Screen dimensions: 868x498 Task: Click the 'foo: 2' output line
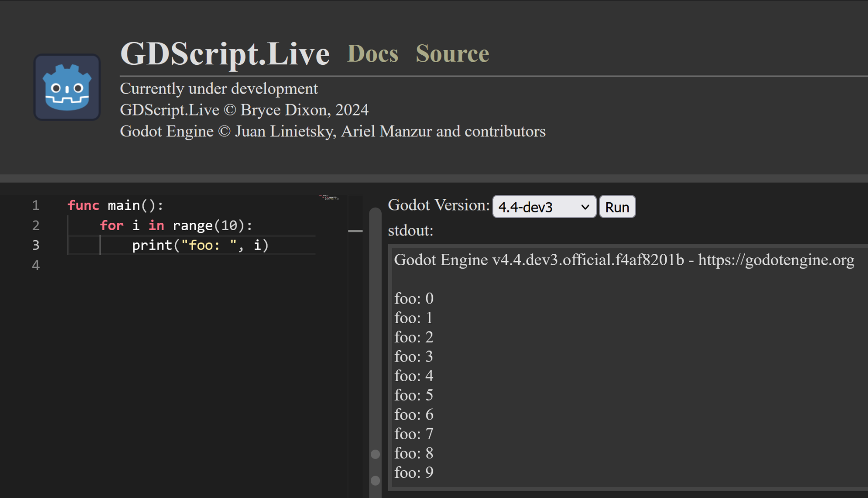click(x=414, y=337)
